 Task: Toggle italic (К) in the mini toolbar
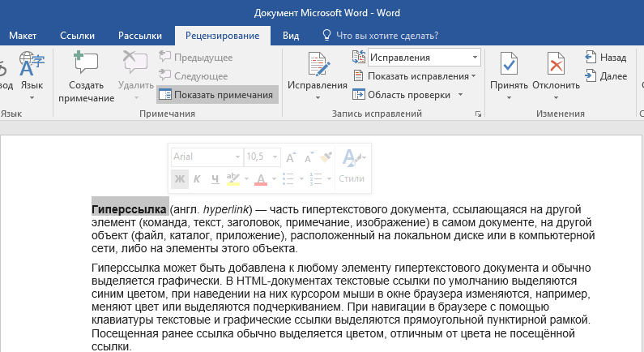[198, 178]
